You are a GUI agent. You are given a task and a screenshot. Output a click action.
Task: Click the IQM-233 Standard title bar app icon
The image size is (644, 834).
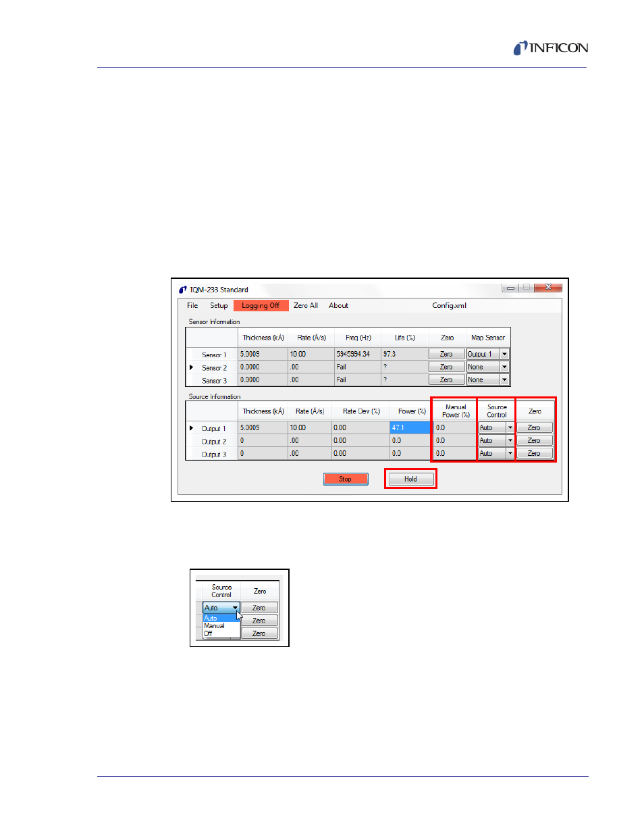point(182,289)
